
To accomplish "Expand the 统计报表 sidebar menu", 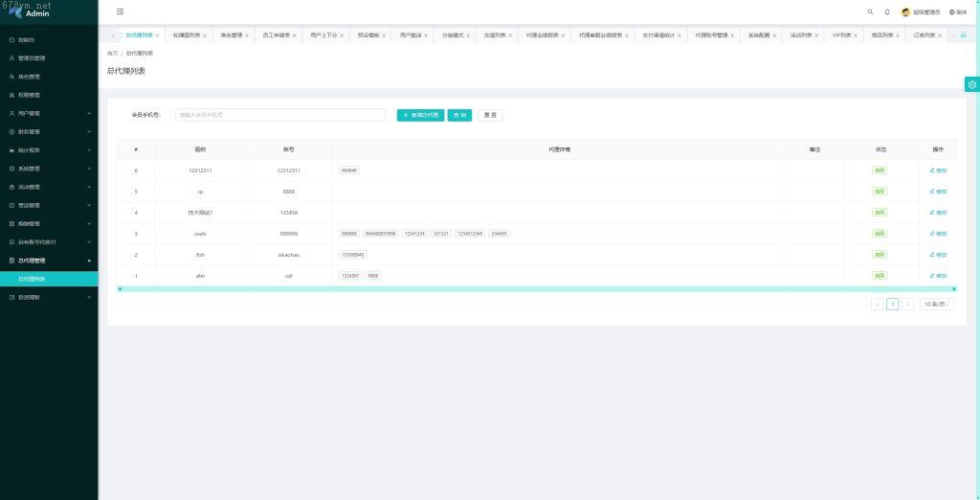I will click(x=49, y=150).
